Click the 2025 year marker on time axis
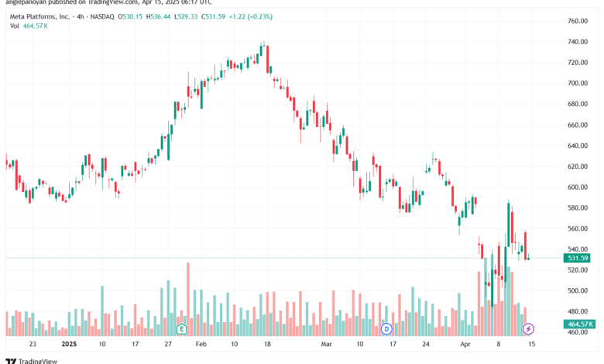This screenshot has width=604, height=364. 70,344
